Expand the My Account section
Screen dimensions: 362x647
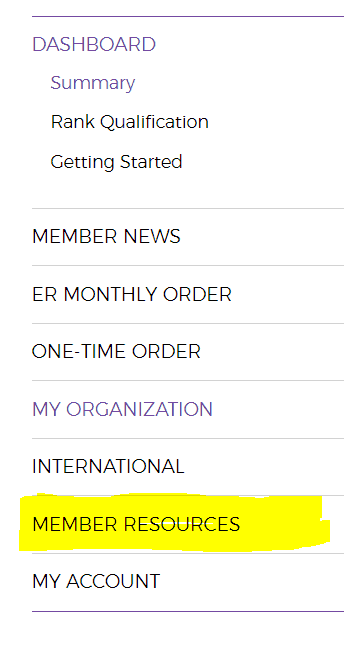point(96,581)
